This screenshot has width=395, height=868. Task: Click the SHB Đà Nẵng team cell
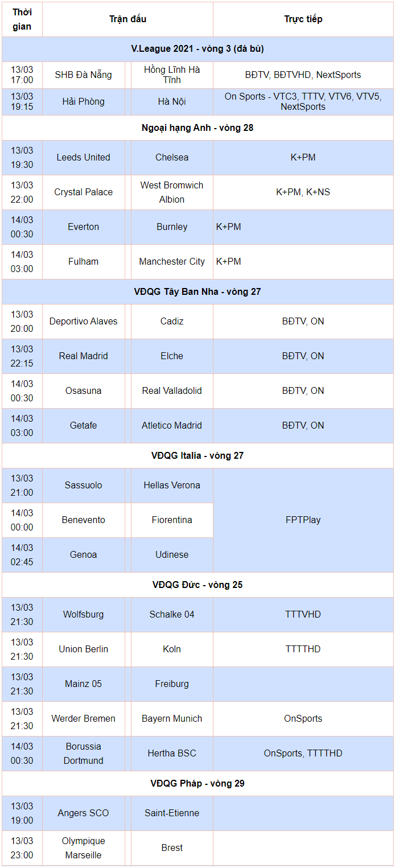tap(83, 75)
